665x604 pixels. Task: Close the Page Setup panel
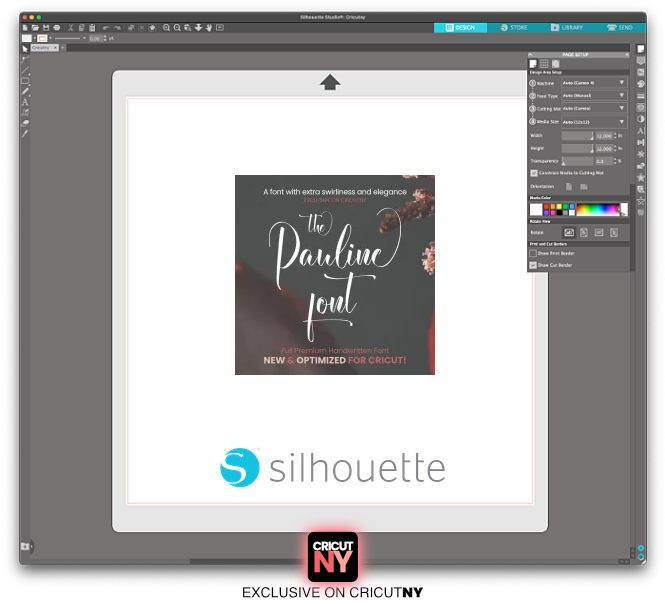tap(627, 55)
